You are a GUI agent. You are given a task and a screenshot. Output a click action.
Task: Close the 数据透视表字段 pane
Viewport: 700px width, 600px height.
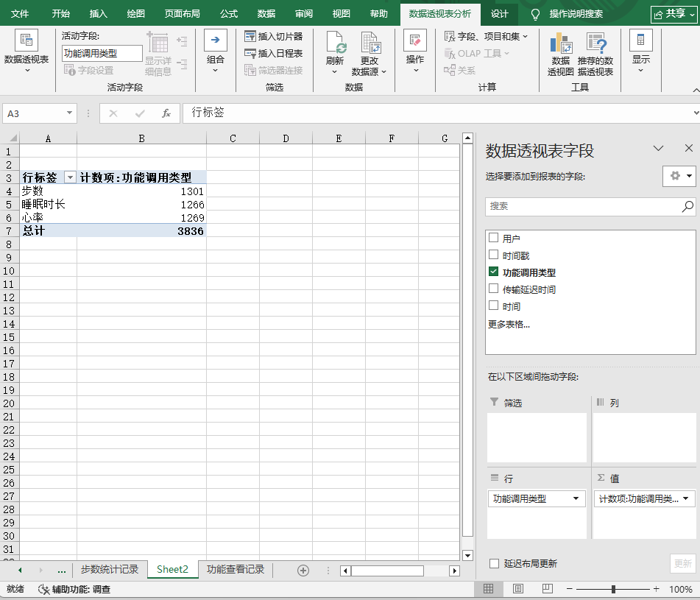click(689, 148)
